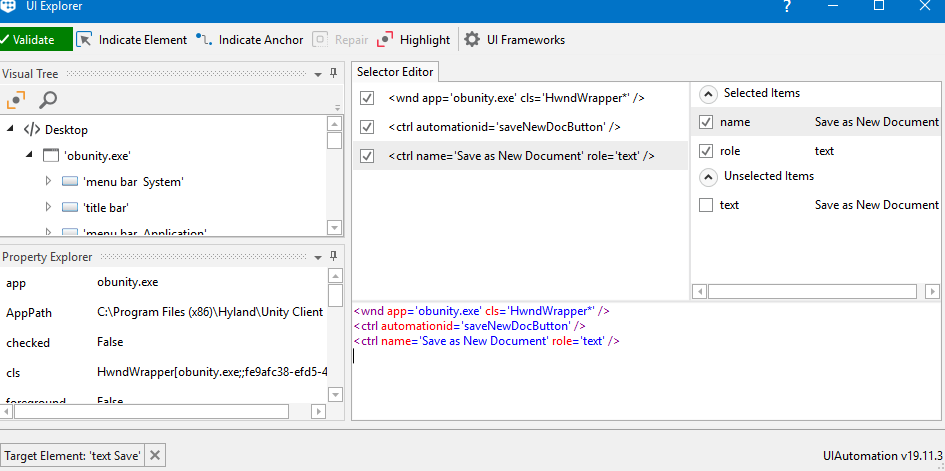Click the highlight icon in Visual Tree
Screen dimensions: 945x471
(16, 99)
